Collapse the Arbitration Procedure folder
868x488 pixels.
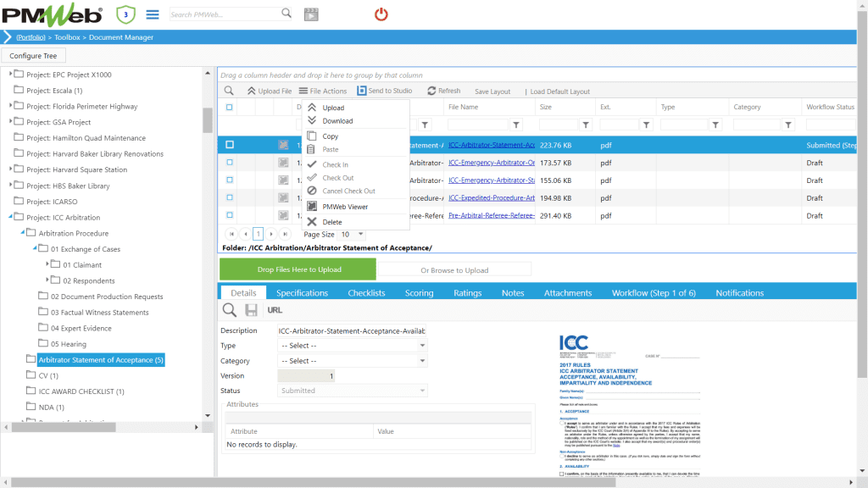point(23,232)
